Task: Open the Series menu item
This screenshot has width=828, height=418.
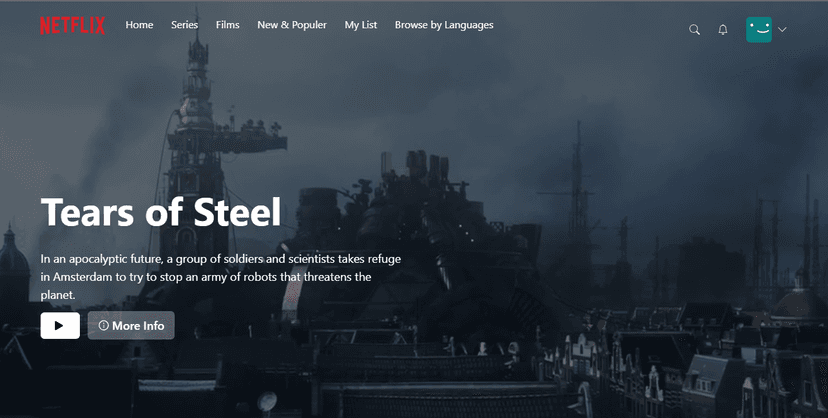Action: [x=184, y=25]
